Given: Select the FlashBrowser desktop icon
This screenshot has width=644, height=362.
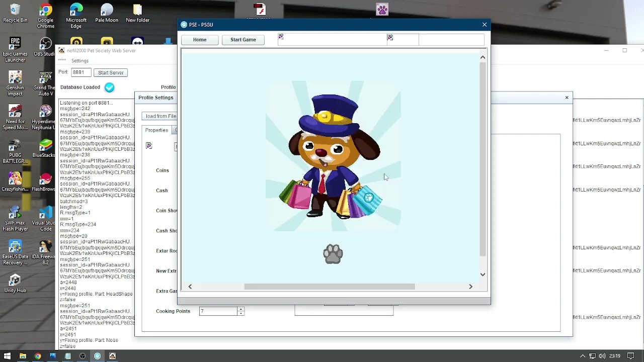Looking at the screenshot, I should point(46,182).
